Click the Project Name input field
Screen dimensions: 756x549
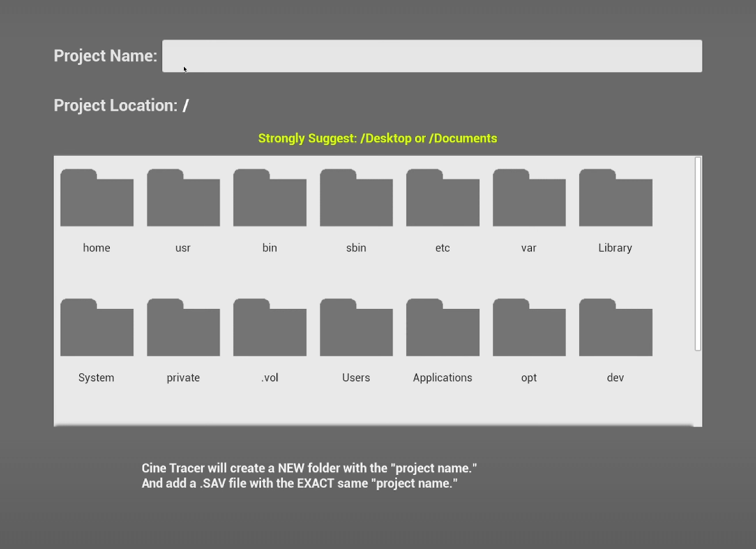[x=432, y=56]
